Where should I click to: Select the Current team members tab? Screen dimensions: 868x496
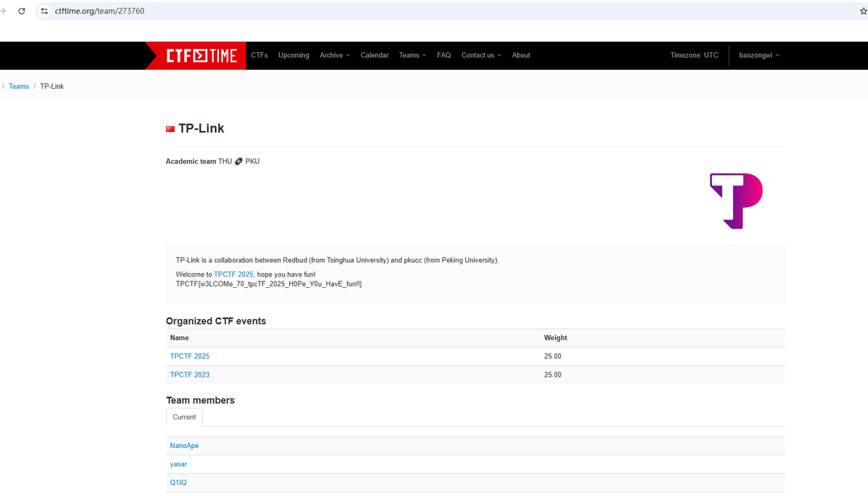(184, 417)
